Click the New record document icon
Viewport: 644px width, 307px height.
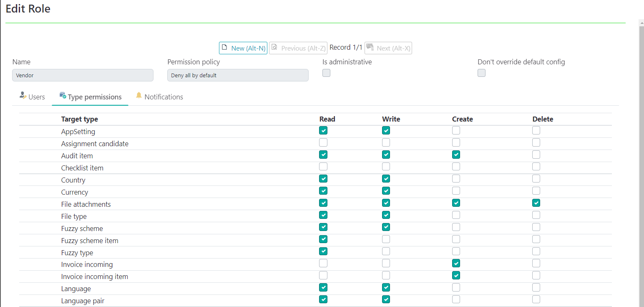224,47
